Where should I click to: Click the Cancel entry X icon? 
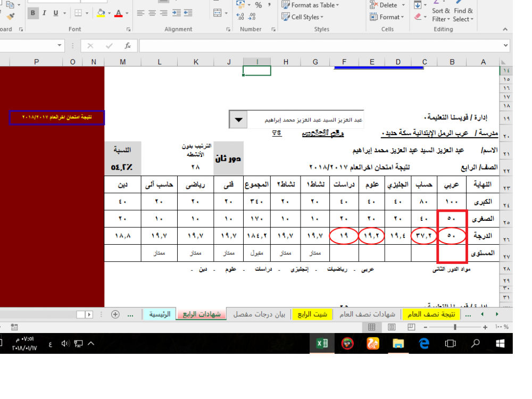pos(90,45)
